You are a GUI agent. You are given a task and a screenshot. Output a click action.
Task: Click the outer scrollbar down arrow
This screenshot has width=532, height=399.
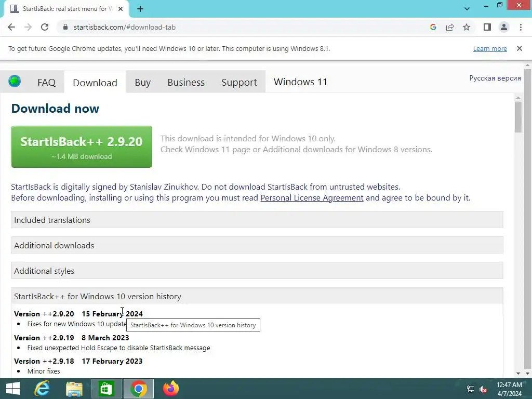528,374
